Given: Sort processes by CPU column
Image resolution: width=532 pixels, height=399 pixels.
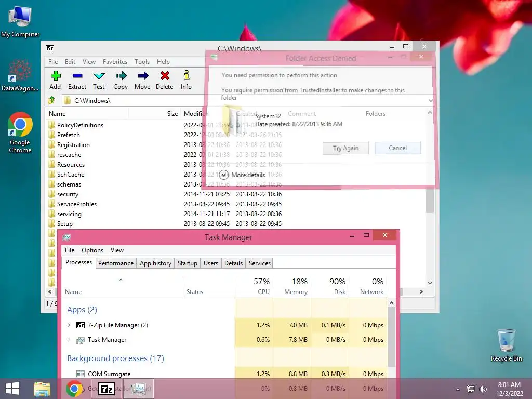Looking at the screenshot, I should [254, 286].
